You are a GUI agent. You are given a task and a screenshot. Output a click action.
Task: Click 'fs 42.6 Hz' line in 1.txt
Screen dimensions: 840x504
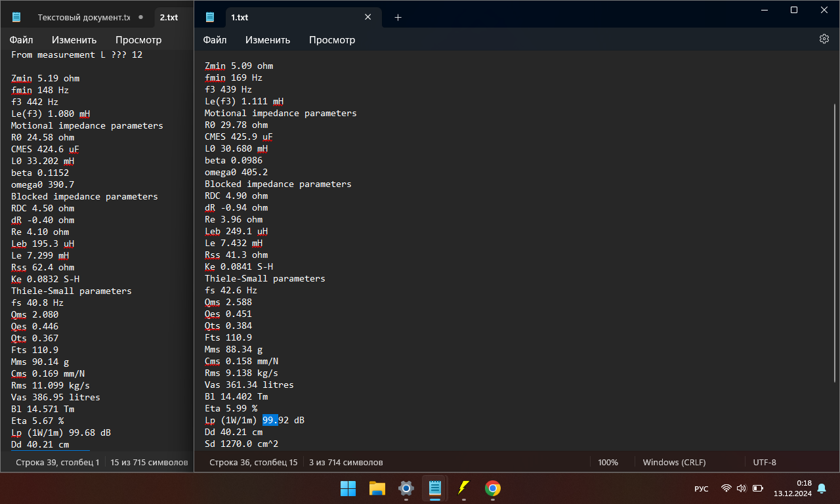click(231, 290)
